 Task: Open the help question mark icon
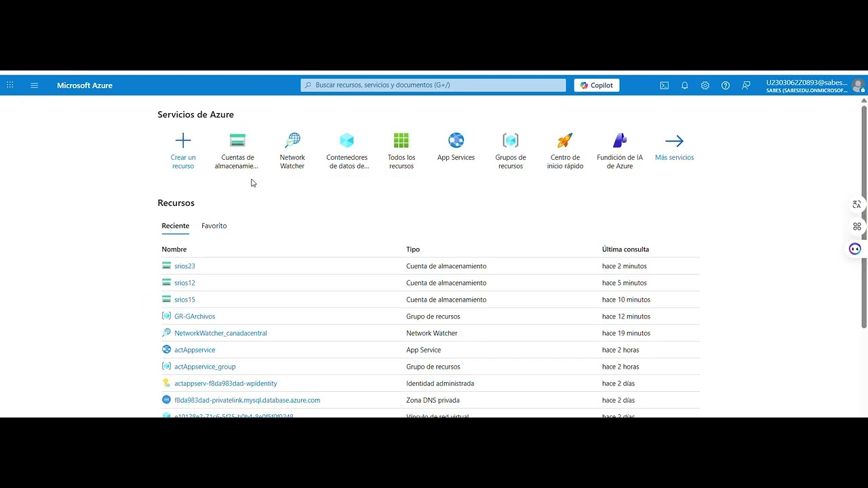point(726,85)
